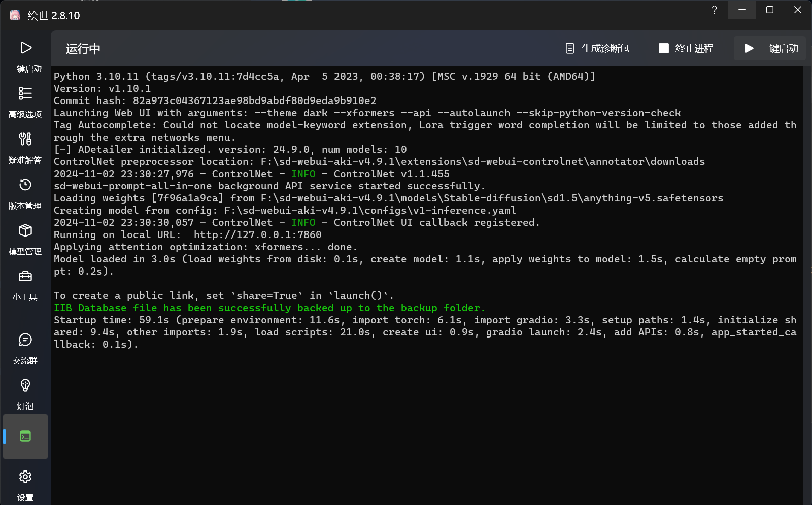Click the Commit hash log line
Image resolution: width=812 pixels, height=505 pixels.
coord(215,101)
